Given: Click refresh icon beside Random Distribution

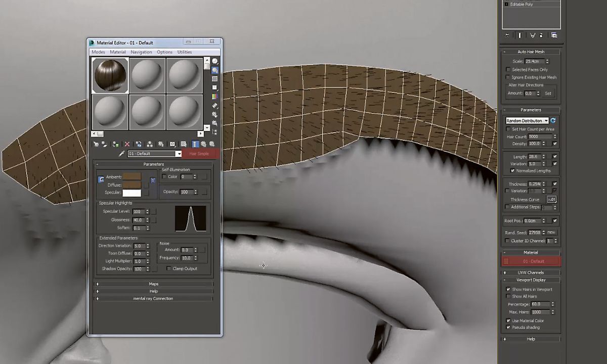Looking at the screenshot, I should (553, 121).
